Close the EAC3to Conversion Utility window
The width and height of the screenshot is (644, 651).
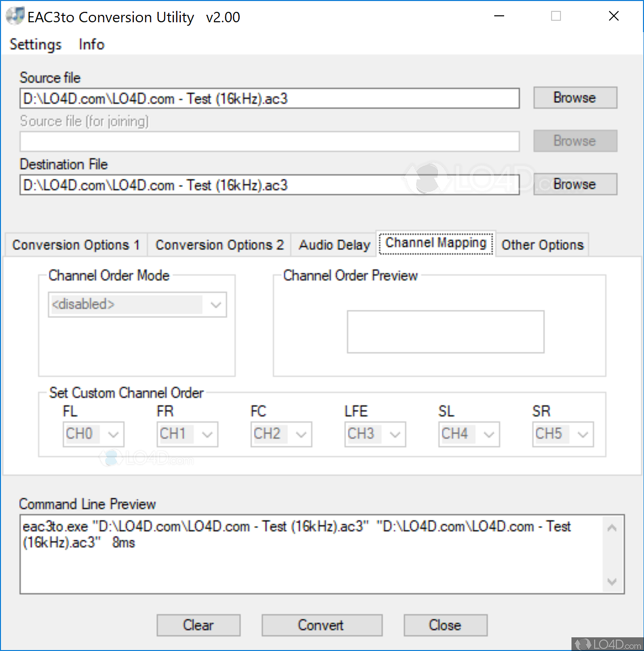pos(614,16)
